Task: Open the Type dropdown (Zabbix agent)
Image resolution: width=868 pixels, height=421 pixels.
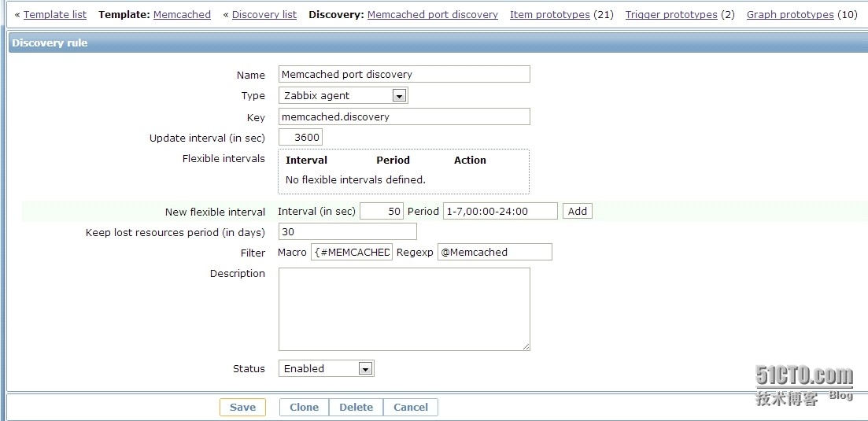Action: [x=343, y=95]
